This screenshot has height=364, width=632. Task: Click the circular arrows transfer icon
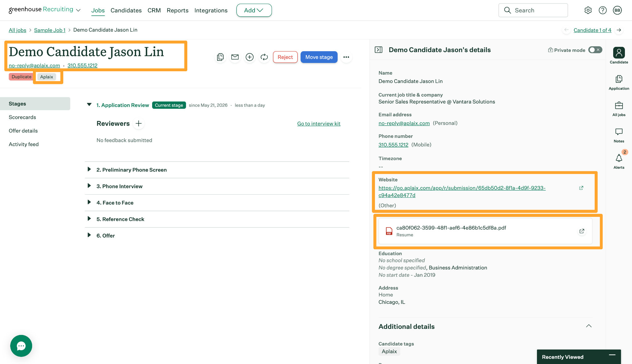(264, 57)
